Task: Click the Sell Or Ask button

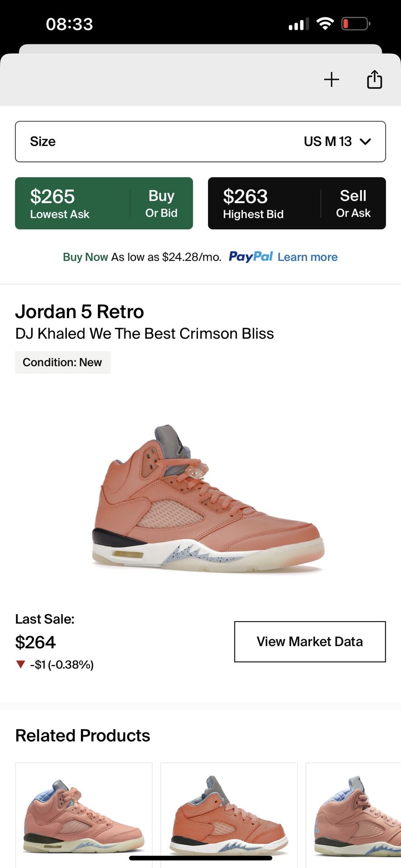Action: 354,203
